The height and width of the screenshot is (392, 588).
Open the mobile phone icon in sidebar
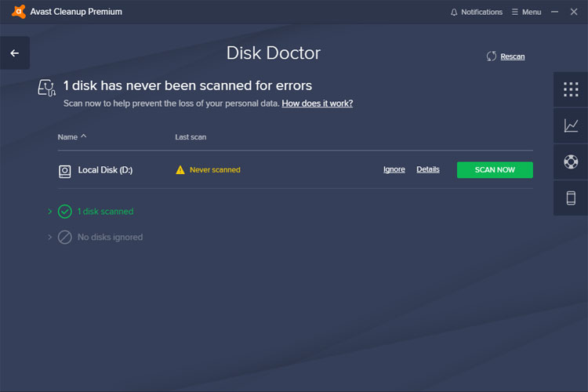tap(571, 198)
